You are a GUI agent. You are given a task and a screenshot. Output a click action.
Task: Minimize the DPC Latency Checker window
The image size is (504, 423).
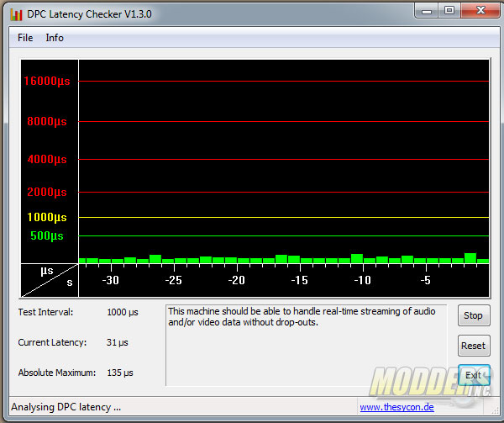pyautogui.click(x=427, y=11)
